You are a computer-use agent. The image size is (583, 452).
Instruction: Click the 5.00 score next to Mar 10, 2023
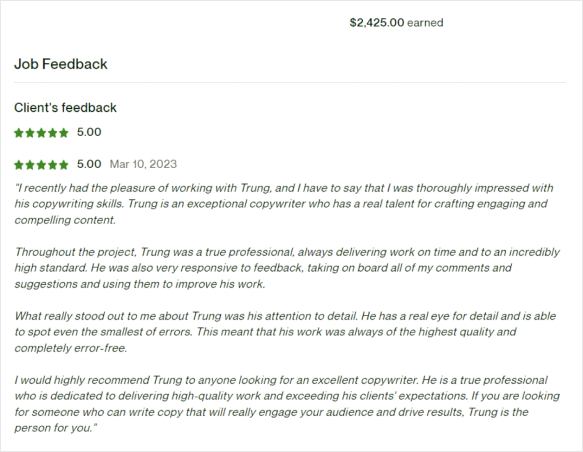89,164
